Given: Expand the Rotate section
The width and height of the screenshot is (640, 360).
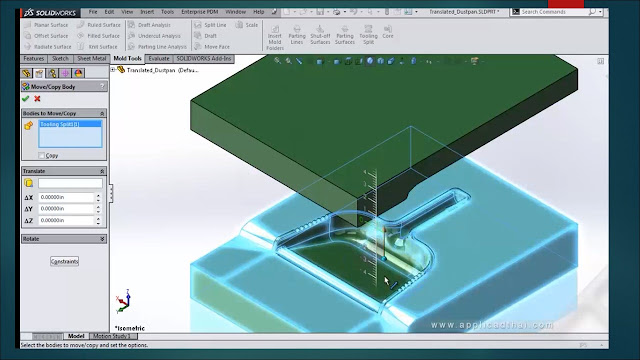Looking at the screenshot, I should (102, 239).
